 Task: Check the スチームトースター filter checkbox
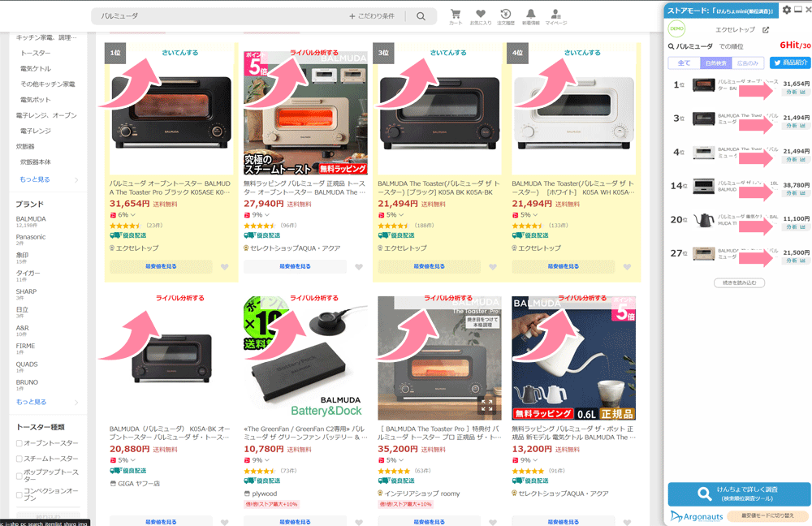(19, 459)
